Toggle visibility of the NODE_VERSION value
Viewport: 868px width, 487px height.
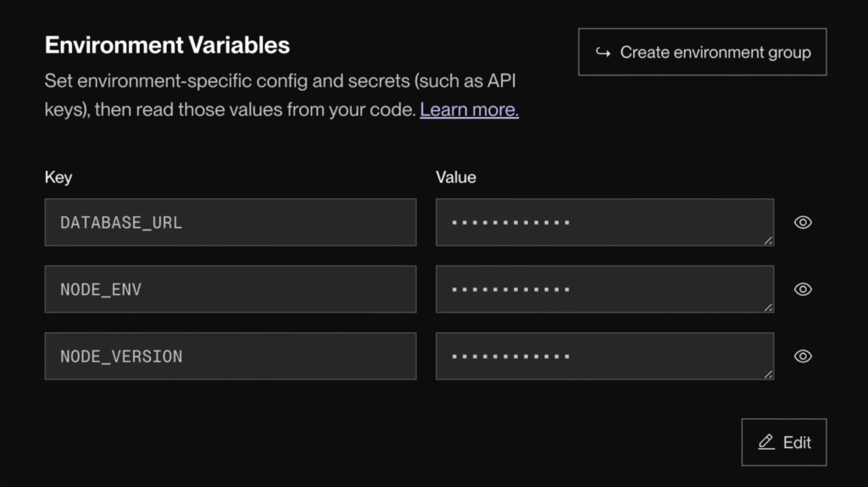[803, 356]
